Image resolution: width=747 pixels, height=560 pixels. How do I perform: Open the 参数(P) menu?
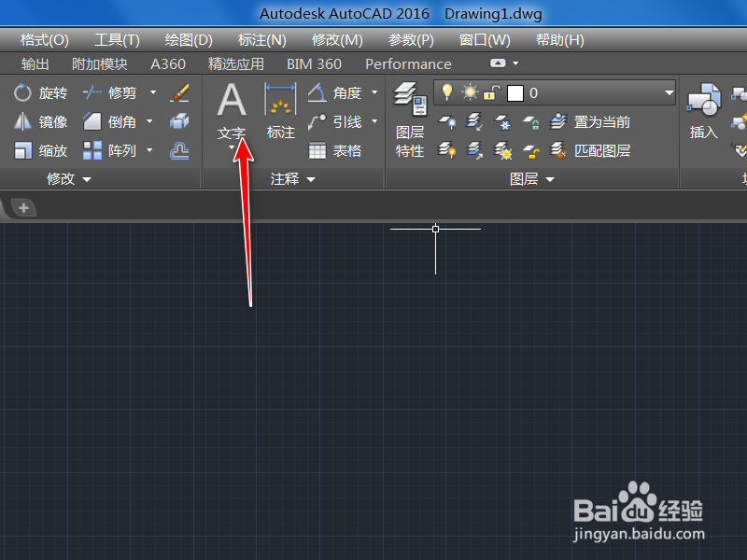tap(411, 40)
